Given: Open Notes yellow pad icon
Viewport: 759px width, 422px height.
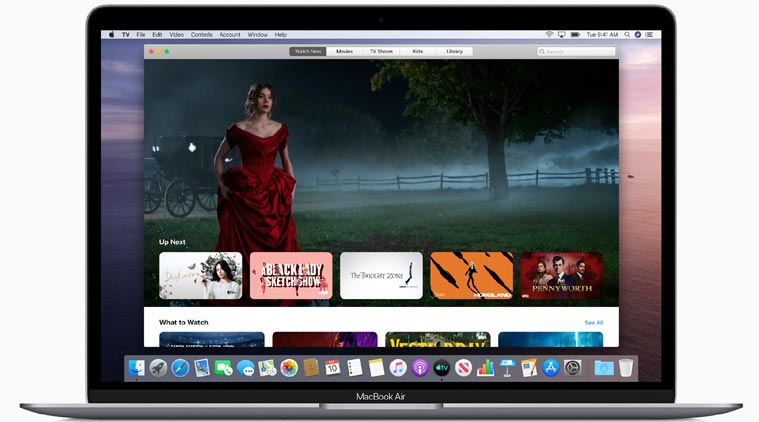Looking at the screenshot, I should point(376,368).
